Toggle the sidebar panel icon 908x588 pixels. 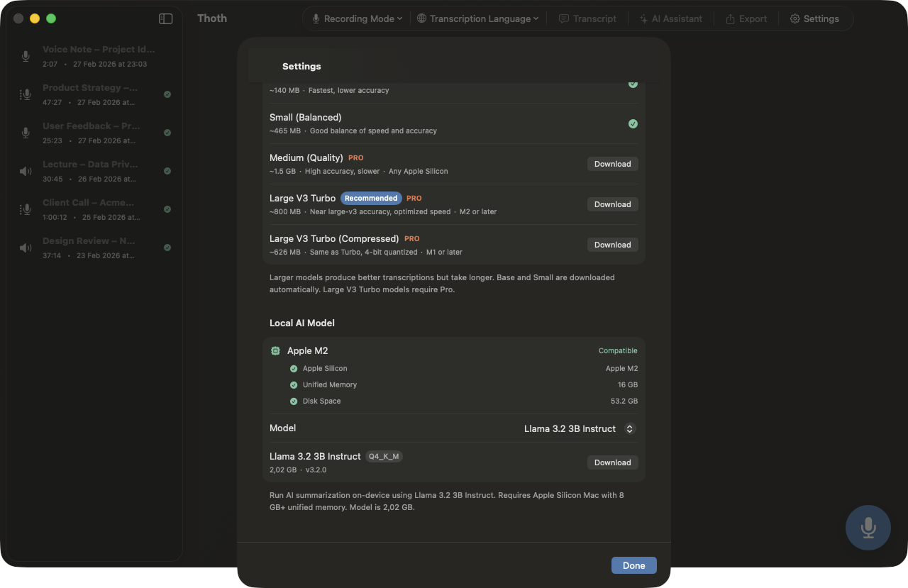(165, 18)
